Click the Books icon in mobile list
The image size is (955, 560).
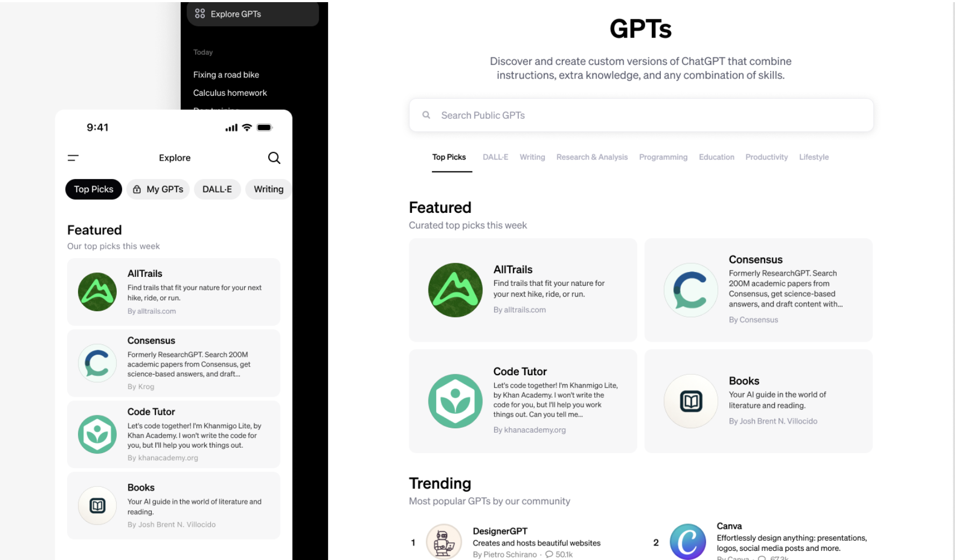[97, 506]
